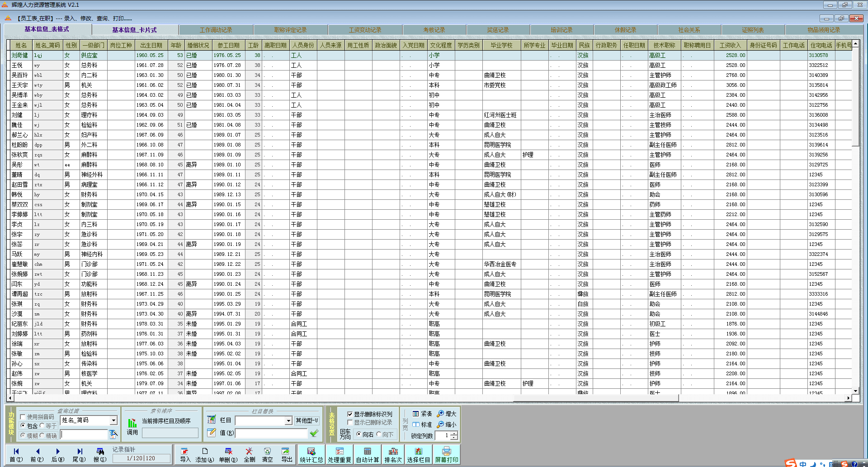
Task: Click the value (值) replace input
Action: pyautogui.click(x=271, y=433)
